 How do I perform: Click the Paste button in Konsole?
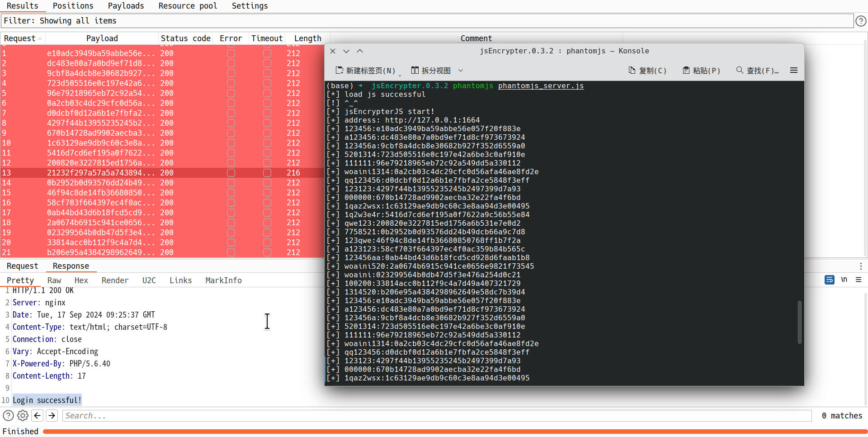tap(701, 71)
